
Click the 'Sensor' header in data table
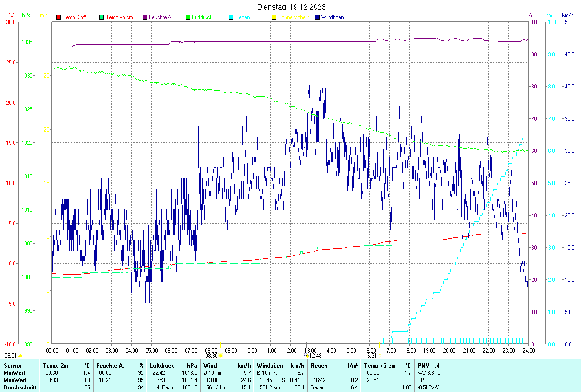(x=12, y=365)
